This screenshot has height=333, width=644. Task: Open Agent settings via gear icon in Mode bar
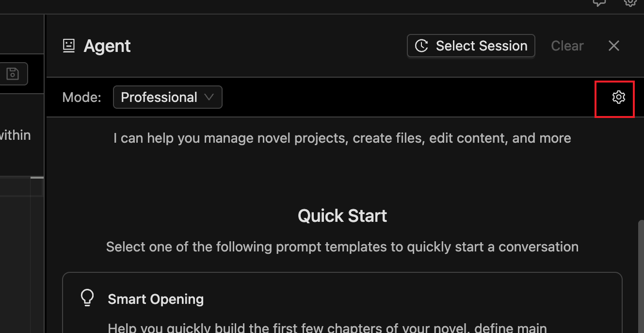click(618, 97)
